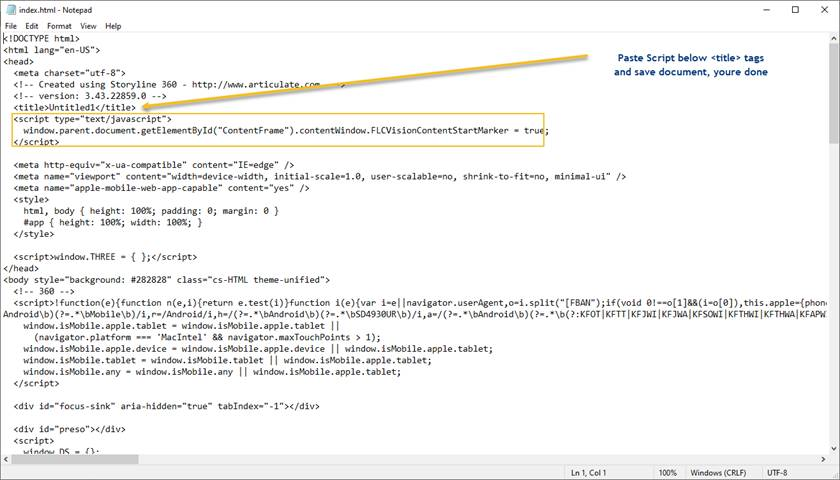Click the 'html, body { height: 100%' line
This screenshot has height=480, width=840.
pyautogui.click(x=151, y=211)
